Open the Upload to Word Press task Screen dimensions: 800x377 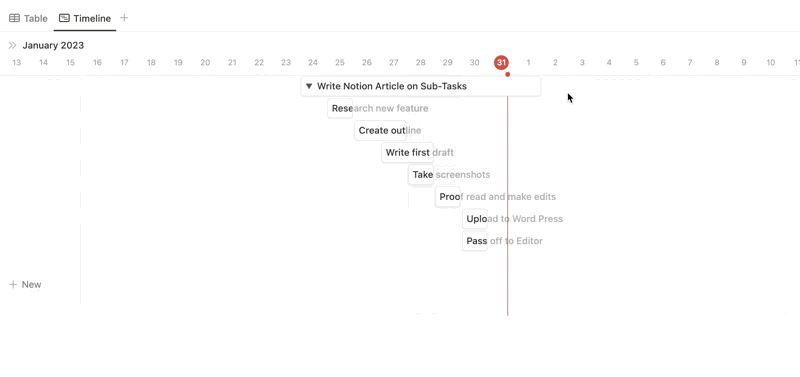coord(475,219)
